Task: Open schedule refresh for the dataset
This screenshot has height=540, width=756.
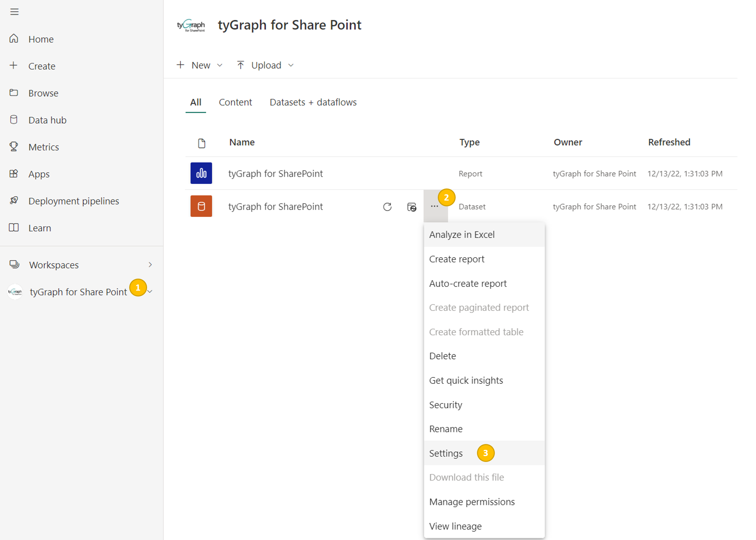Action: [411, 207]
